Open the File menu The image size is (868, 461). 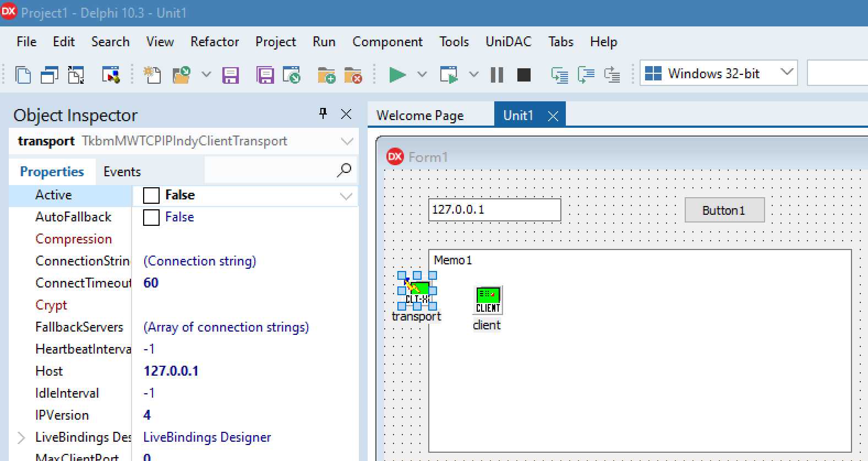[x=26, y=42]
